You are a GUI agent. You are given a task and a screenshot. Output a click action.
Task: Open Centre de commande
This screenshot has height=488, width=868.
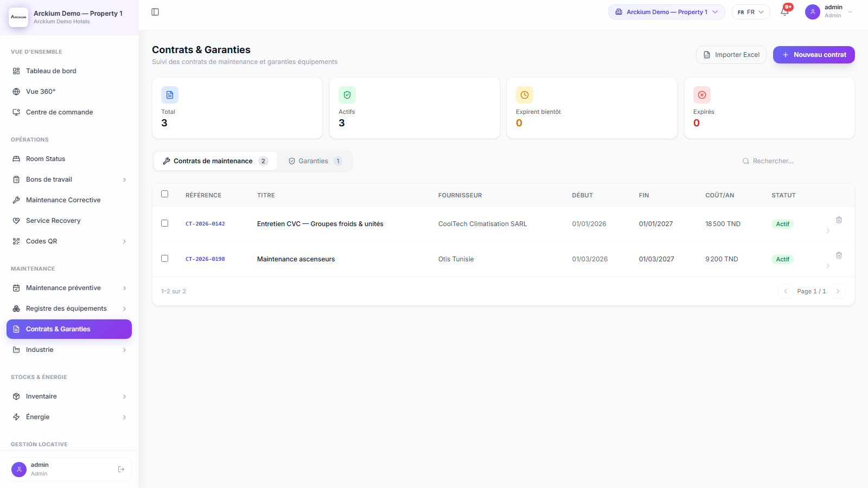coord(69,112)
